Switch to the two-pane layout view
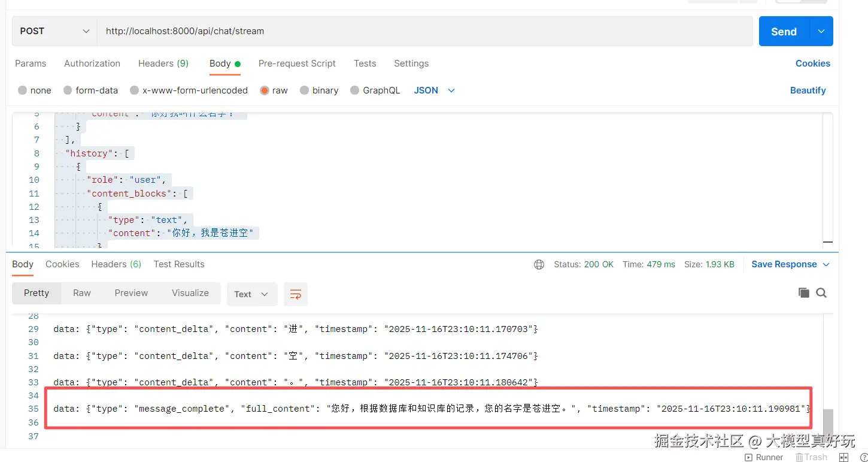This screenshot has height=462, width=868. point(844,457)
